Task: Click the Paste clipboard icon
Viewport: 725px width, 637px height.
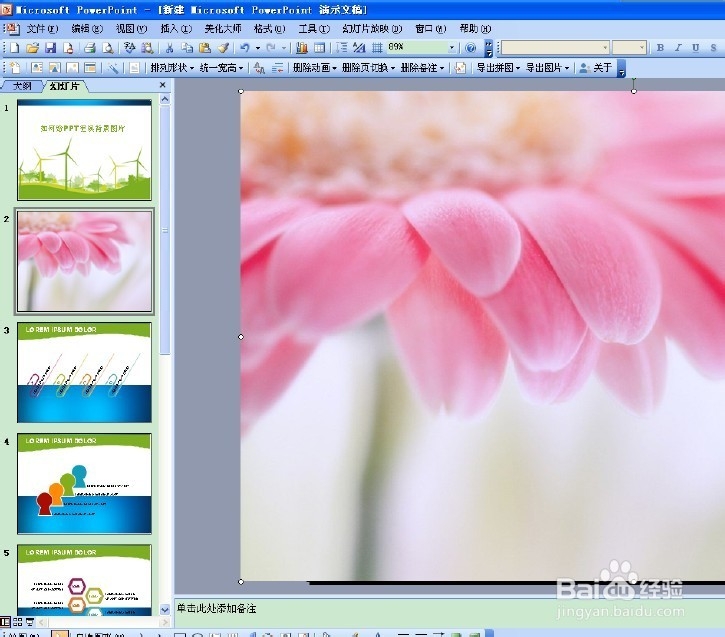Action: coord(205,48)
